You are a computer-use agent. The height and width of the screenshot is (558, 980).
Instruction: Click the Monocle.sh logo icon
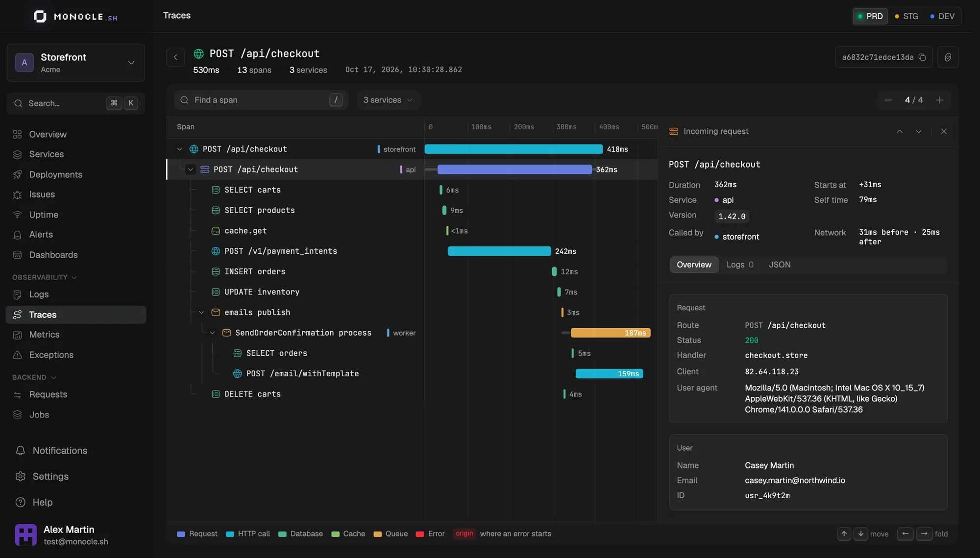tap(40, 17)
